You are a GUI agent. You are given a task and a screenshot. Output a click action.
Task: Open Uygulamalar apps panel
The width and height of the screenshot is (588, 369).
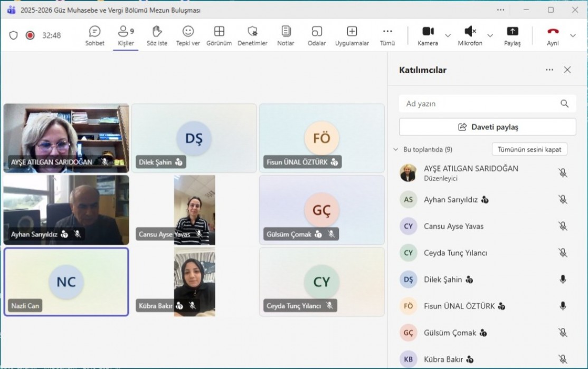coord(352,35)
